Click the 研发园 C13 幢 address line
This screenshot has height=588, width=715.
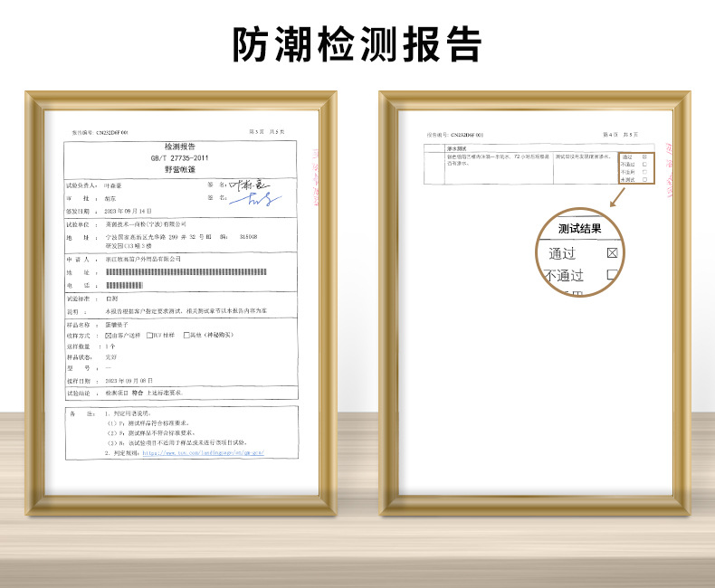[129, 246]
